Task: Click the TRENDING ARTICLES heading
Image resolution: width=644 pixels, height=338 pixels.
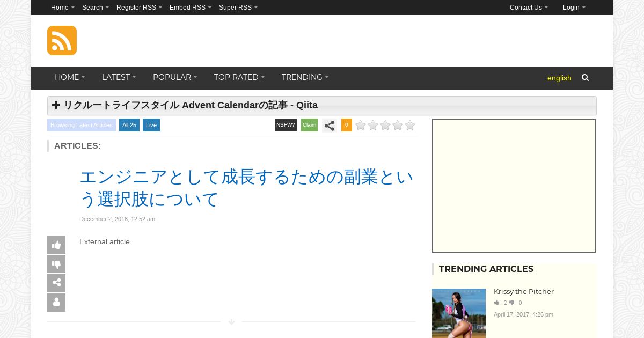Action: [486, 269]
